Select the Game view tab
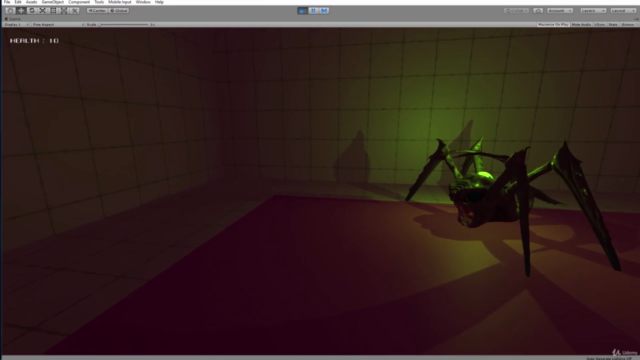This screenshot has width=640, height=360. (x=13, y=19)
